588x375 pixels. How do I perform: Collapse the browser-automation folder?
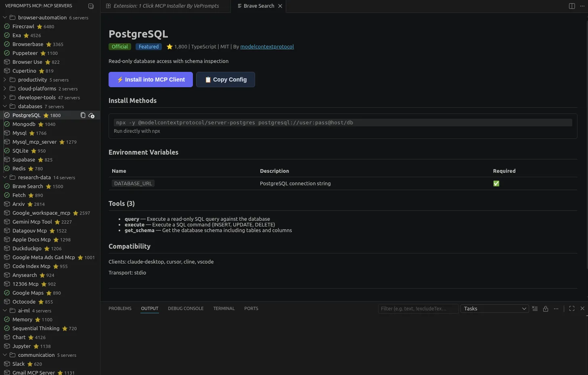click(x=5, y=18)
